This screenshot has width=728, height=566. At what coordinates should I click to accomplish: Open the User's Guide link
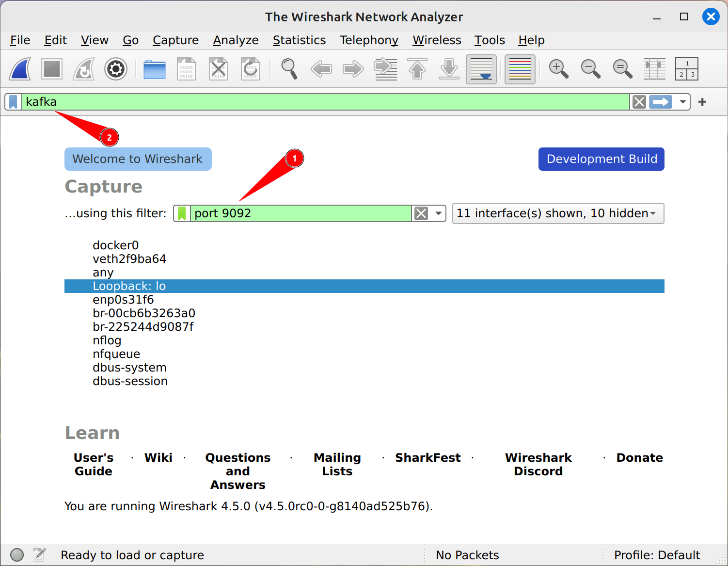[94, 464]
